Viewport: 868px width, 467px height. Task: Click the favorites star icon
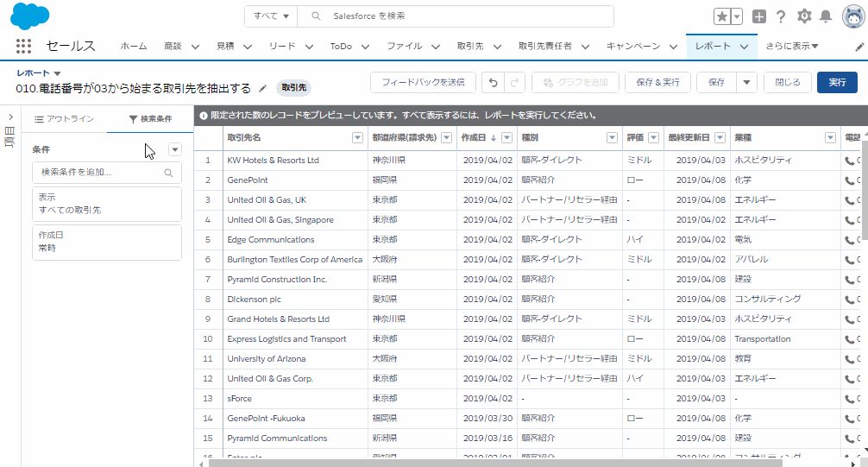pyautogui.click(x=722, y=16)
